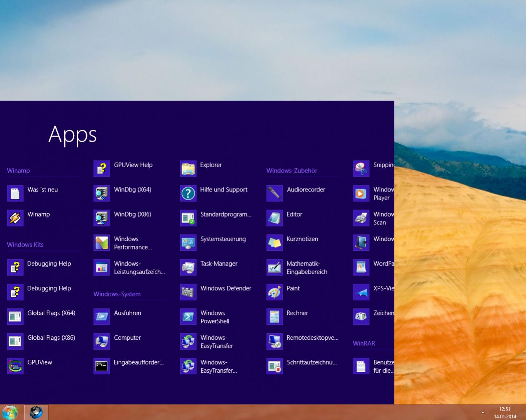526x420 pixels.
Task: Click the Ausführen icon
Action: pos(102,317)
